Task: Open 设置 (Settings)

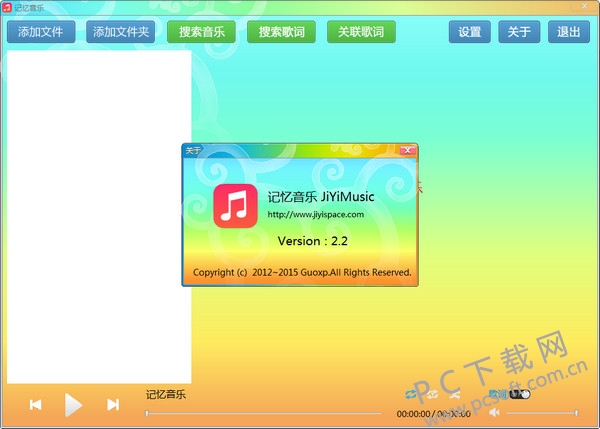Action: coord(470,32)
